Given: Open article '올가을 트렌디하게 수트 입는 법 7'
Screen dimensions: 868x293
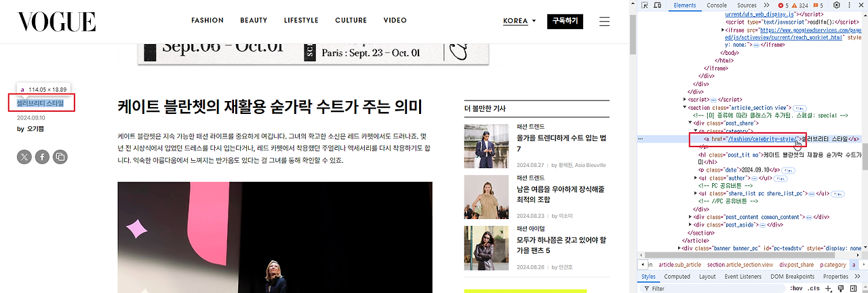Looking at the screenshot, I should pos(561,143).
